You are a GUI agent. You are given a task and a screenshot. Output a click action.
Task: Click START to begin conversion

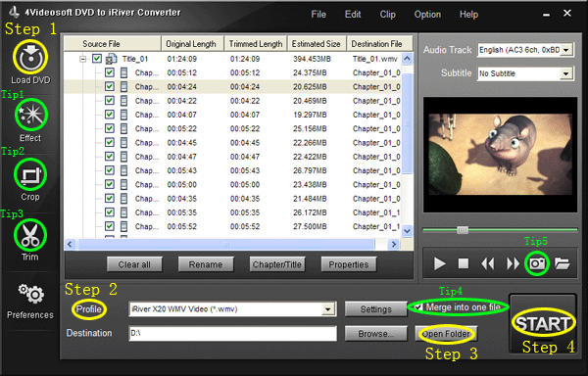[543, 323]
